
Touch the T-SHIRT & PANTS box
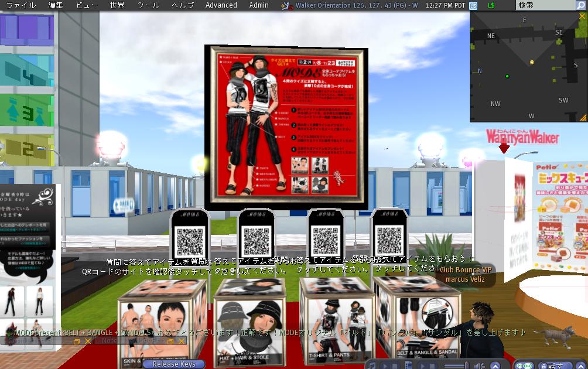click(337, 320)
